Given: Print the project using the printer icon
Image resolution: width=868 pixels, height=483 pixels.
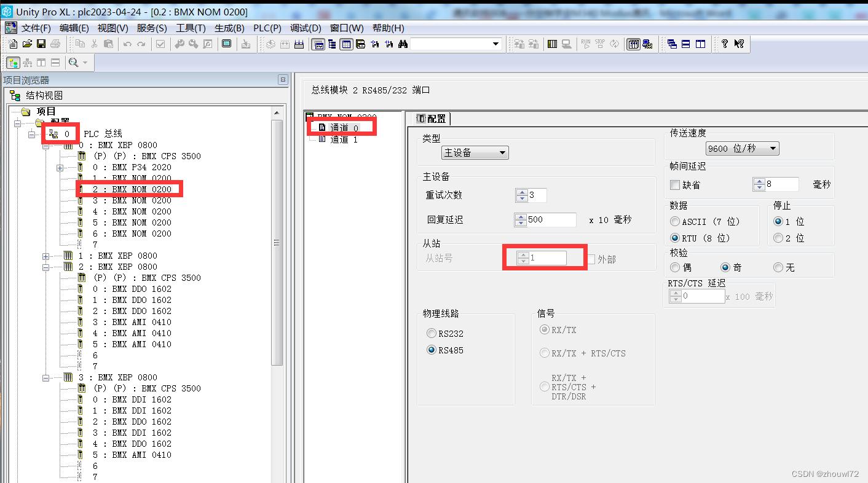Looking at the screenshot, I should coord(55,44).
